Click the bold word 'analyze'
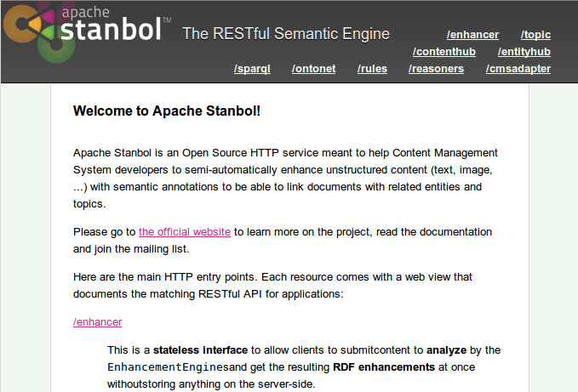Image resolution: width=578 pixels, height=392 pixels. click(x=446, y=350)
